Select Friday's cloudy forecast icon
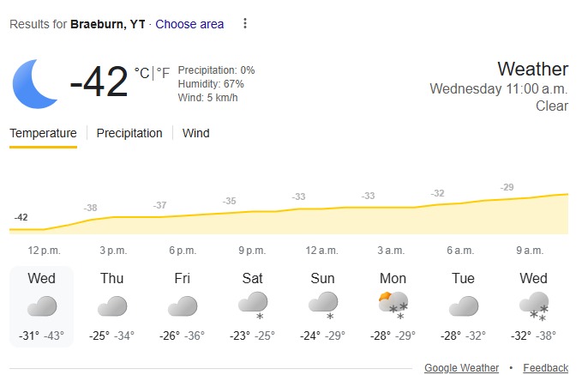588x375 pixels. click(x=183, y=305)
